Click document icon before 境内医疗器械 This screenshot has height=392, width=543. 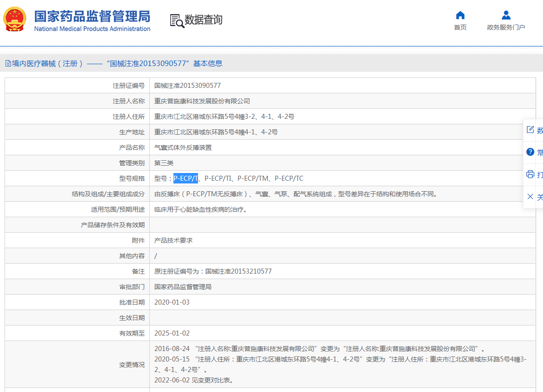tap(8, 63)
